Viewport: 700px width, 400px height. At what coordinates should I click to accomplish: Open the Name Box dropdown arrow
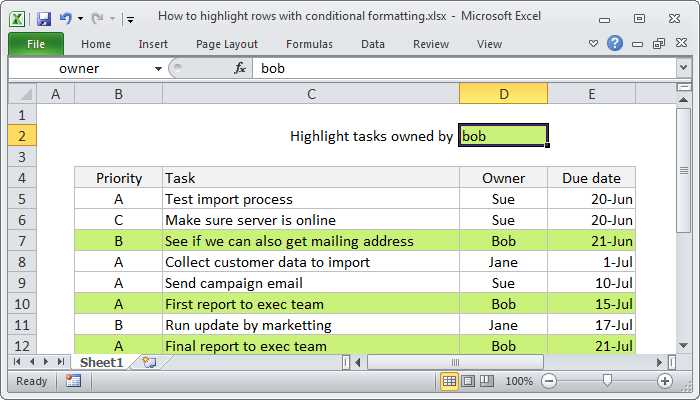click(x=158, y=68)
